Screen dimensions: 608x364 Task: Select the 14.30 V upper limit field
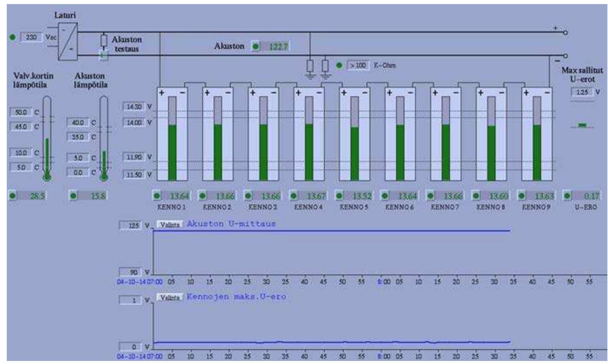pos(134,107)
